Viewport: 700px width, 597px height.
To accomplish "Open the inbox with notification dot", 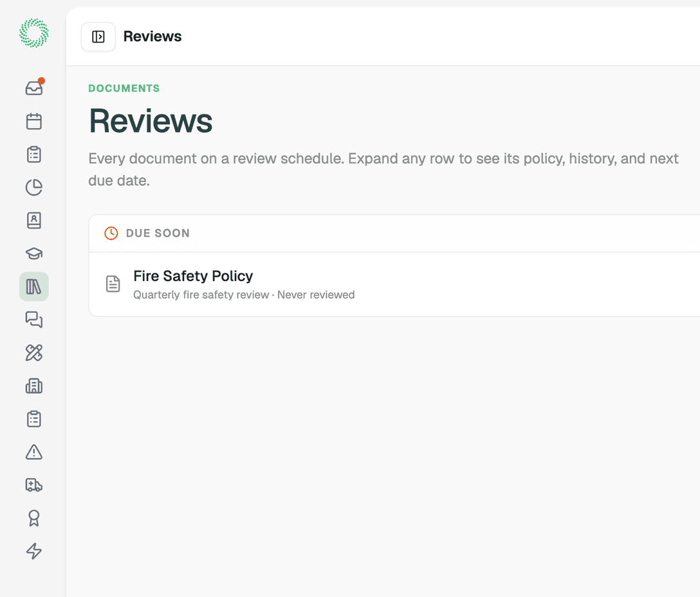I will coord(34,88).
